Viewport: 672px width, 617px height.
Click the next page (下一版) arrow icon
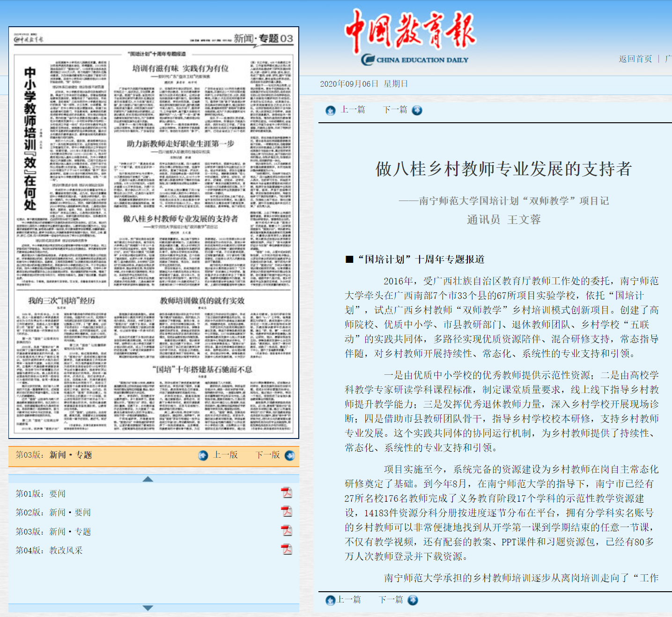tap(290, 455)
